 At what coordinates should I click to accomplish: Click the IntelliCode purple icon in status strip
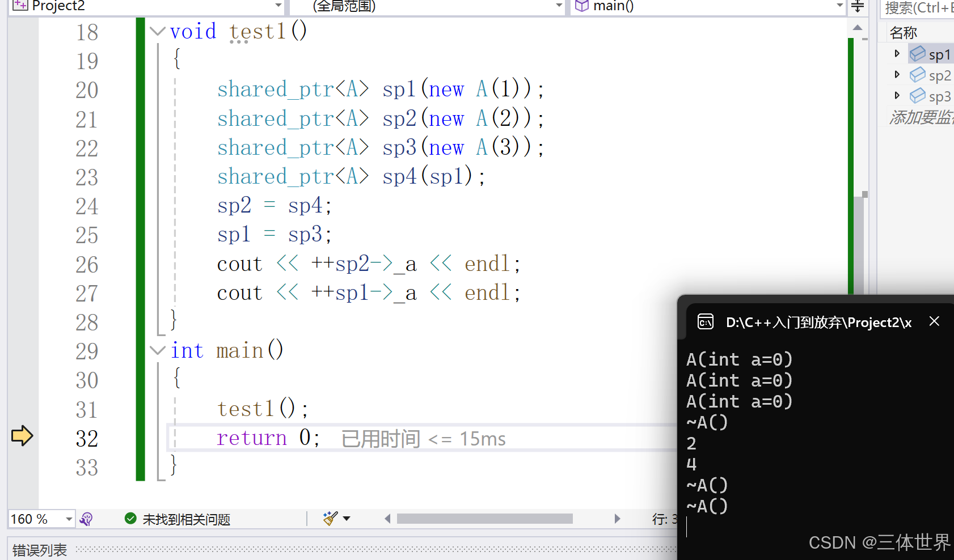(86, 519)
